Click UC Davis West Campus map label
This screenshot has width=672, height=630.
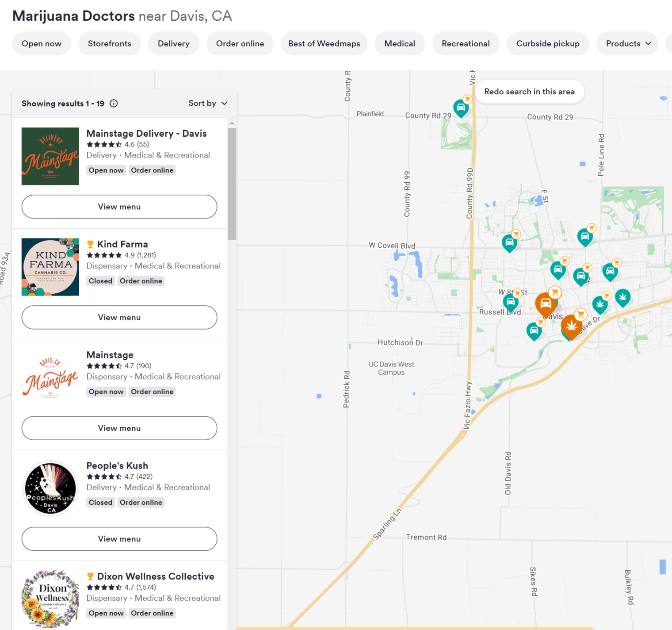[391, 368]
